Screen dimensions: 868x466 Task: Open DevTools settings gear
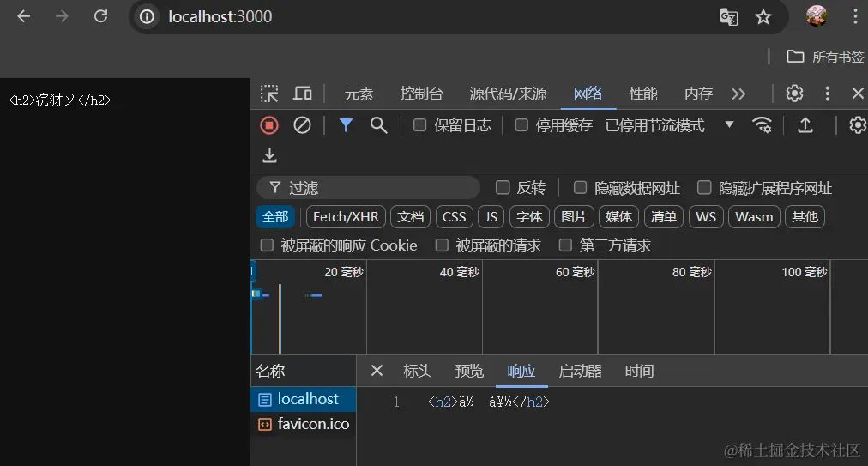(x=794, y=93)
